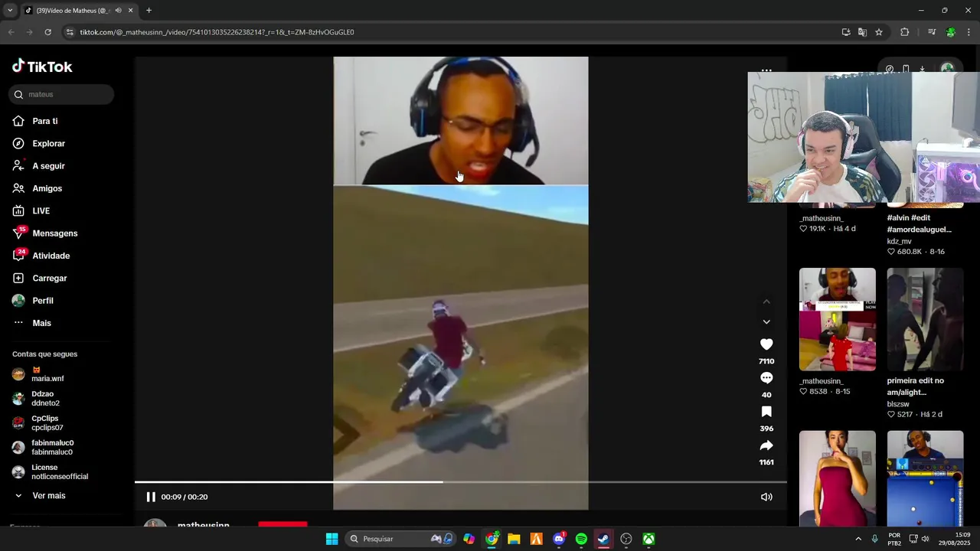The width and height of the screenshot is (980, 551).
Task: Open Steam from the taskbar
Action: coord(603,539)
